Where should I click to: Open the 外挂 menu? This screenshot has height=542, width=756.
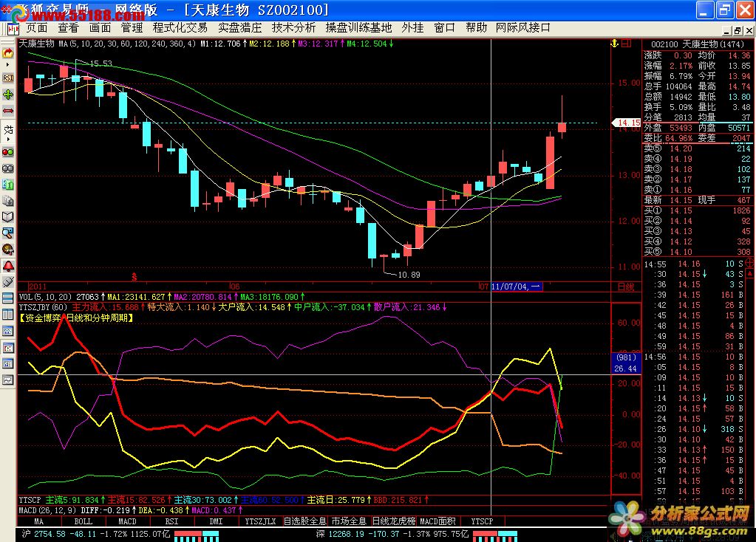pyautogui.click(x=412, y=28)
